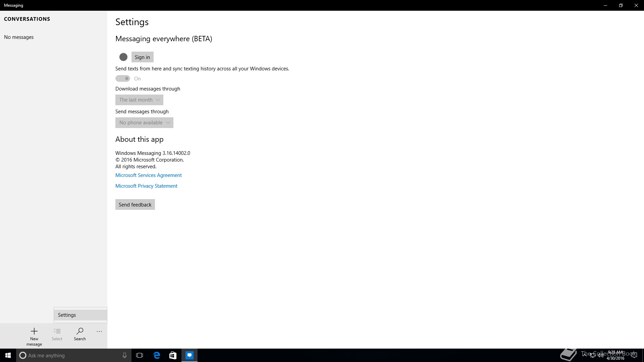Open Task View on the taskbar

coord(140,355)
